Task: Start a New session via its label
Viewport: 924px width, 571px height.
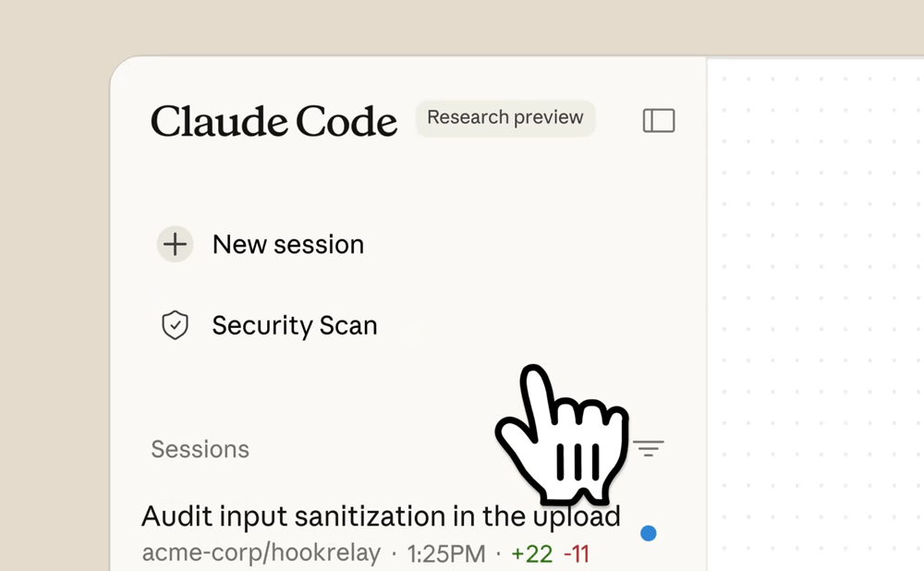Action: click(x=288, y=245)
